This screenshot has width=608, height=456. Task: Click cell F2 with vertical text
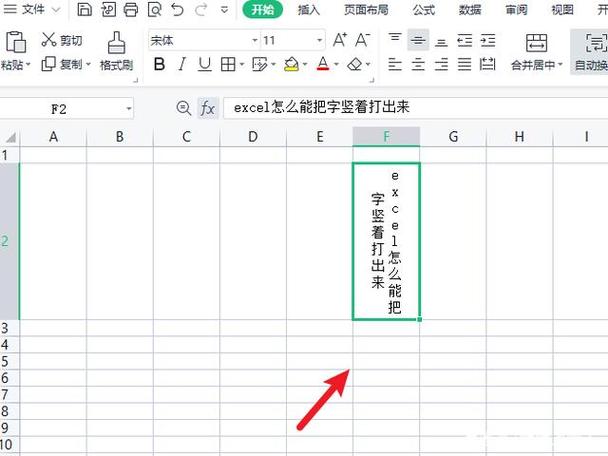tap(386, 241)
